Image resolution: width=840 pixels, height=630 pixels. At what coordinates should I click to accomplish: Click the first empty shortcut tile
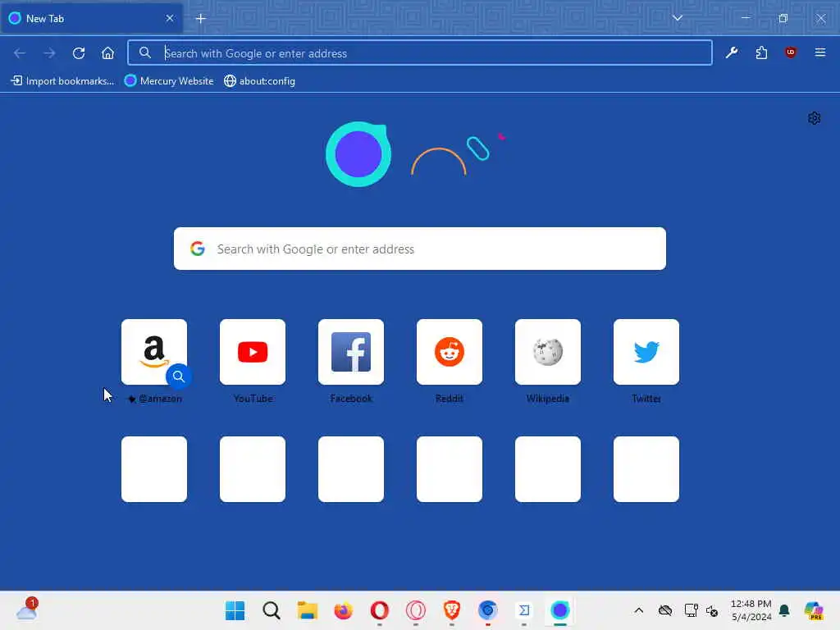coord(154,469)
